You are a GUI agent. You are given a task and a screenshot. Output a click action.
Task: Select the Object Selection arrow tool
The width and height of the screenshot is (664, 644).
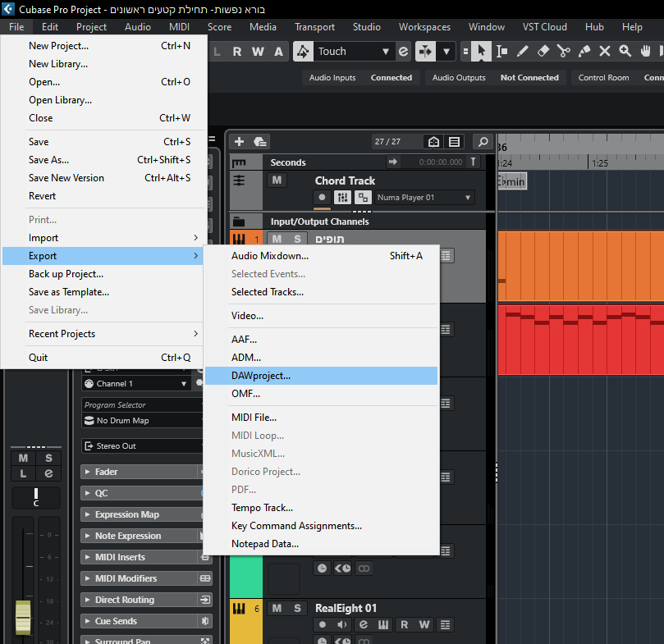pos(481,52)
